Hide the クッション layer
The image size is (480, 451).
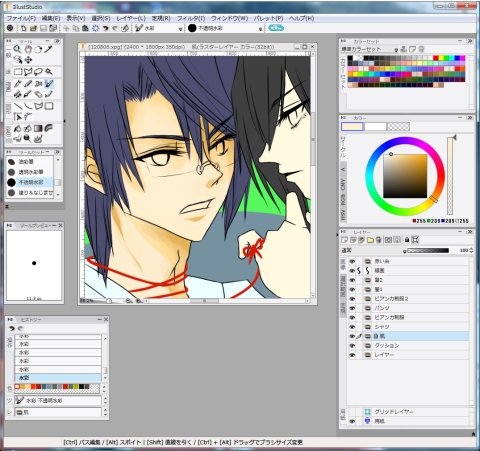point(352,345)
